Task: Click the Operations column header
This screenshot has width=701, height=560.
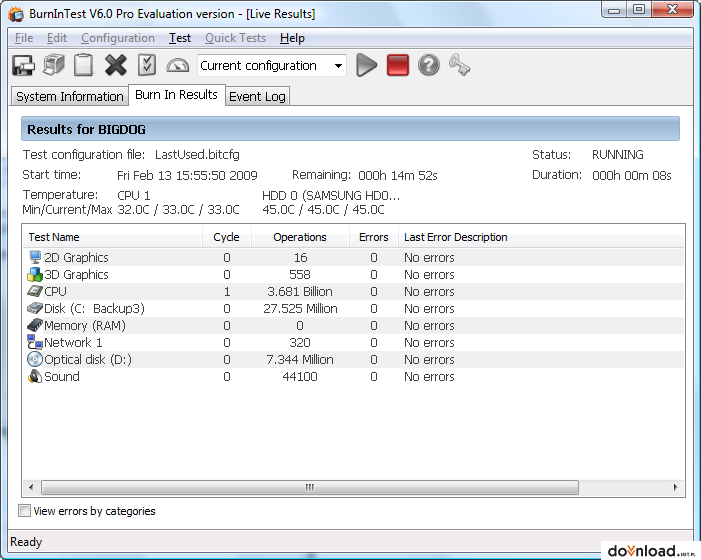Action: 300,237
